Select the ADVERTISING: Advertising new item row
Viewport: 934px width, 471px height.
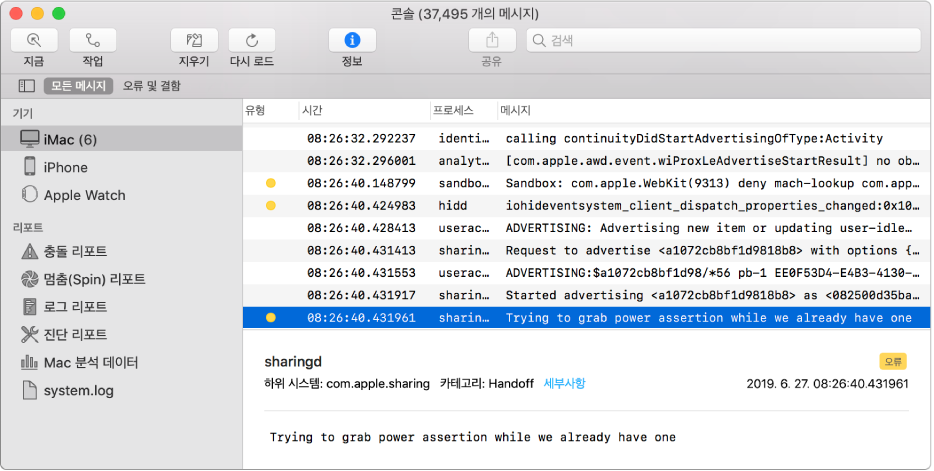tap(586, 228)
